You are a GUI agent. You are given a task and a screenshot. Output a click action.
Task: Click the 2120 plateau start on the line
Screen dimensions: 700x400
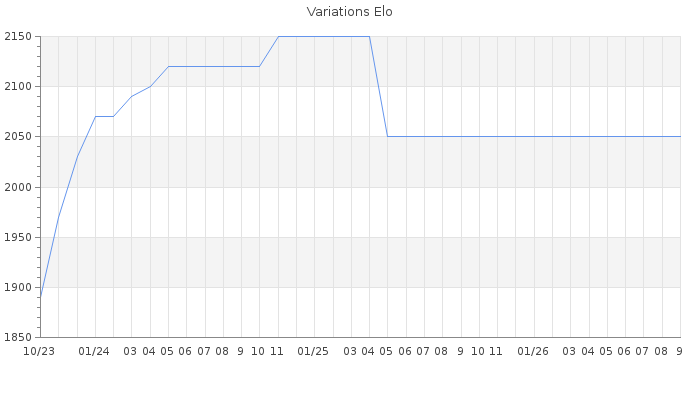[168, 67]
